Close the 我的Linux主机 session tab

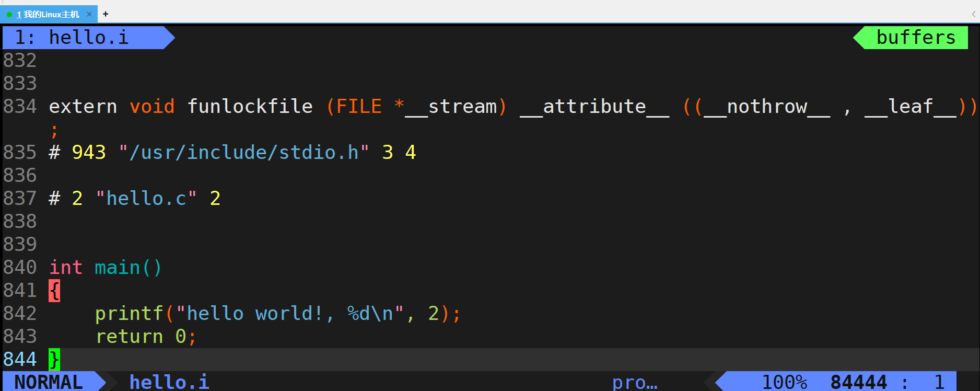[89, 15]
